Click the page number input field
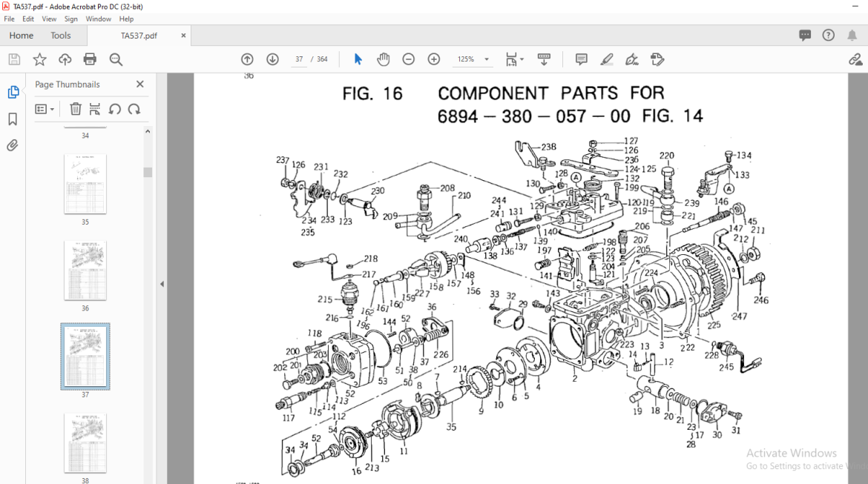 point(299,59)
